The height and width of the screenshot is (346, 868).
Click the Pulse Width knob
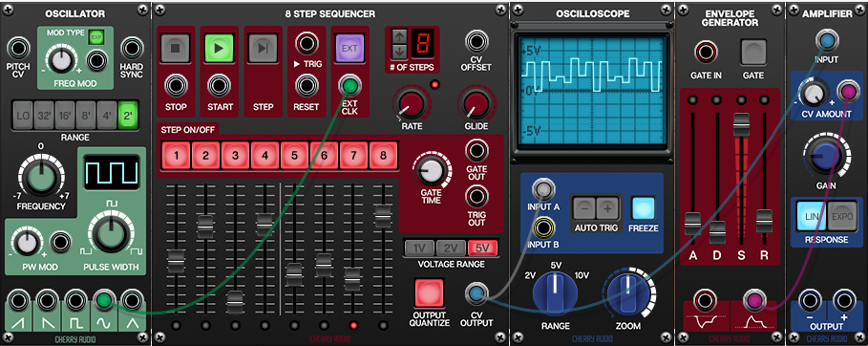click(112, 234)
